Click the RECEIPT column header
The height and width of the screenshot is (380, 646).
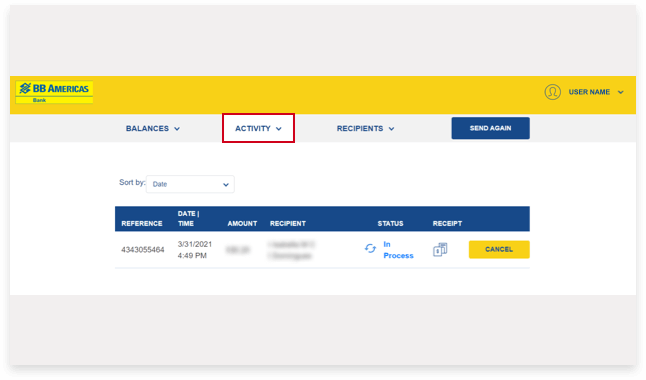point(447,223)
